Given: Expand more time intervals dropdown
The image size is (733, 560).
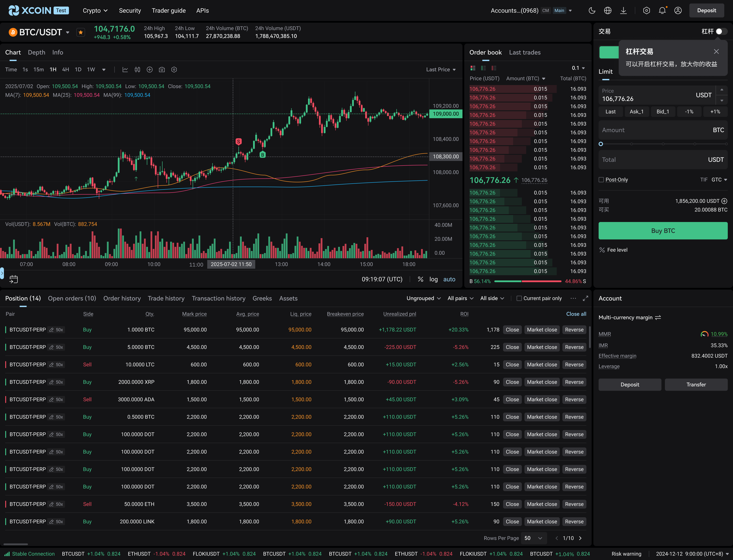Looking at the screenshot, I should (104, 70).
